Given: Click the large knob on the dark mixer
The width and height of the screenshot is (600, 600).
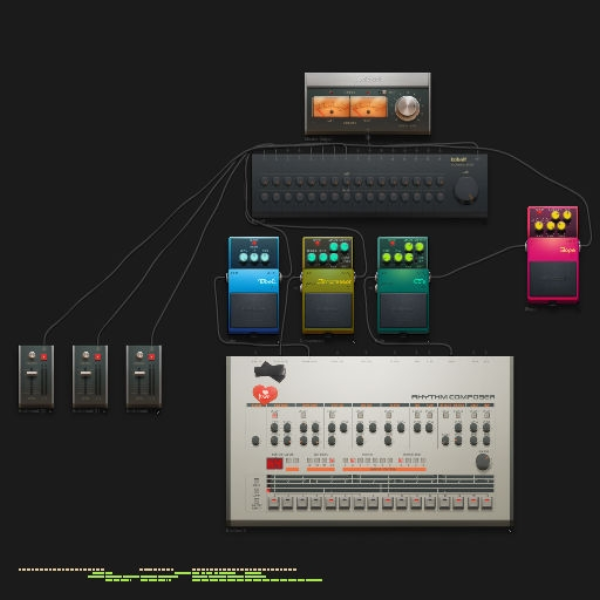Looking at the screenshot, I should tap(466, 190).
